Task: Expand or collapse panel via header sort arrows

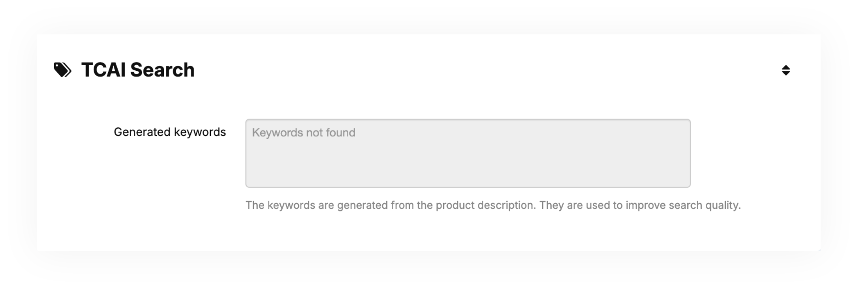Action: pyautogui.click(x=785, y=70)
